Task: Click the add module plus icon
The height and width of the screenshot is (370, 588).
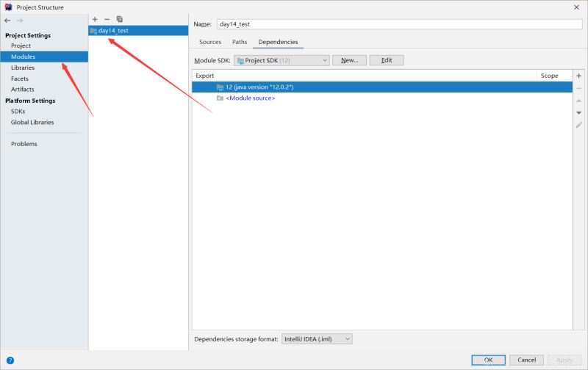Action: (x=95, y=19)
